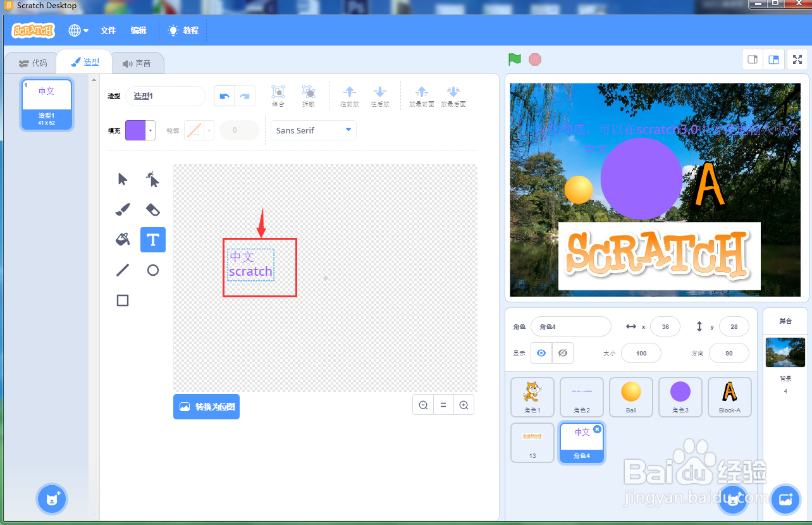Open the 教程 (Tutorials) menu
This screenshot has width=812, height=525.
pos(182,30)
